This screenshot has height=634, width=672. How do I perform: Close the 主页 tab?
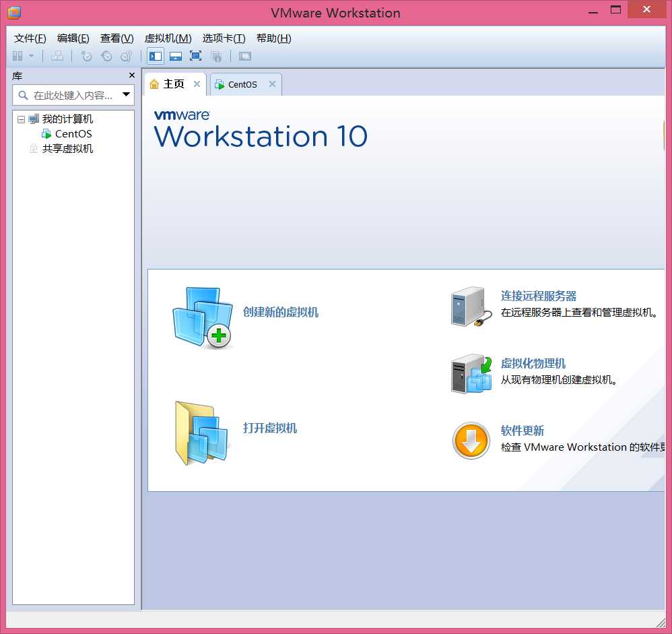[x=197, y=84]
